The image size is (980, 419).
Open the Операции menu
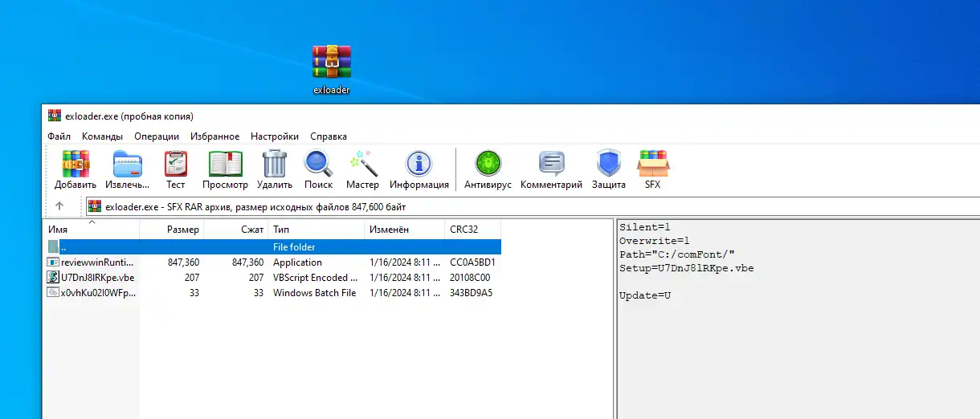[157, 136]
